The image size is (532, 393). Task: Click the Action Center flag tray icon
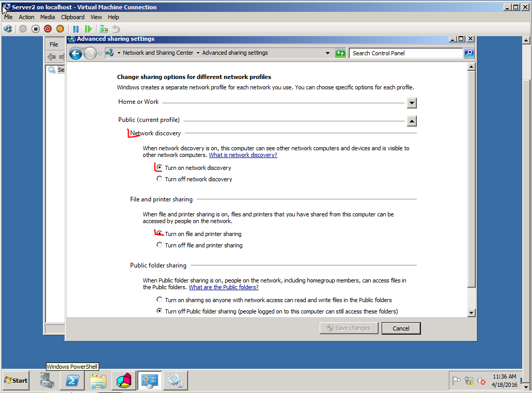(x=457, y=381)
